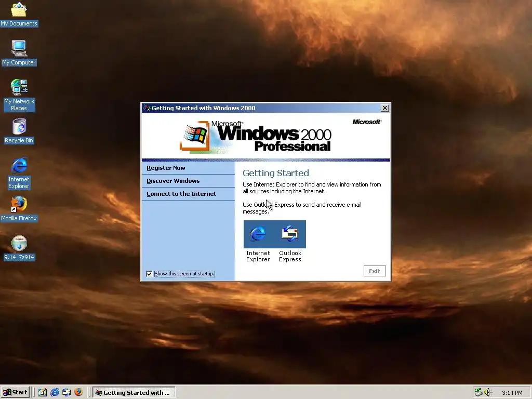The image size is (532, 399).
Task: Click the network connection tray icon
Action: (x=478, y=392)
